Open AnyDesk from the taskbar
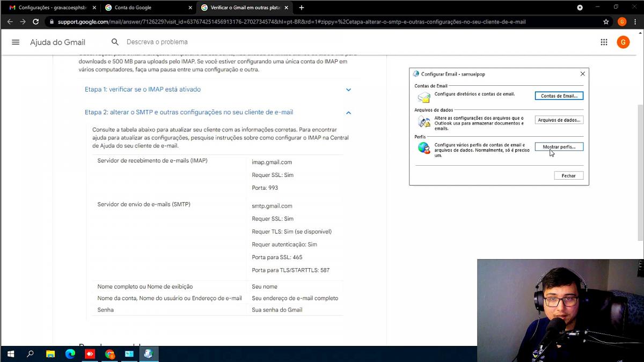The height and width of the screenshot is (362, 644). (90, 354)
